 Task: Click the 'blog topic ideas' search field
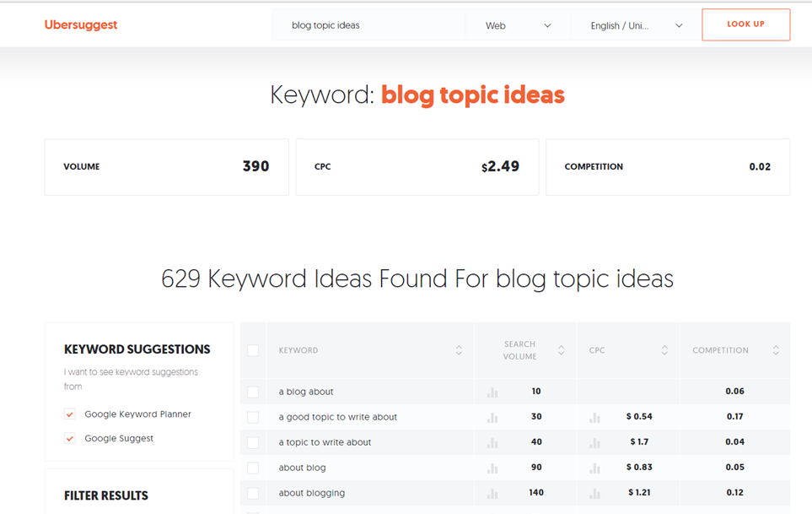(x=368, y=26)
